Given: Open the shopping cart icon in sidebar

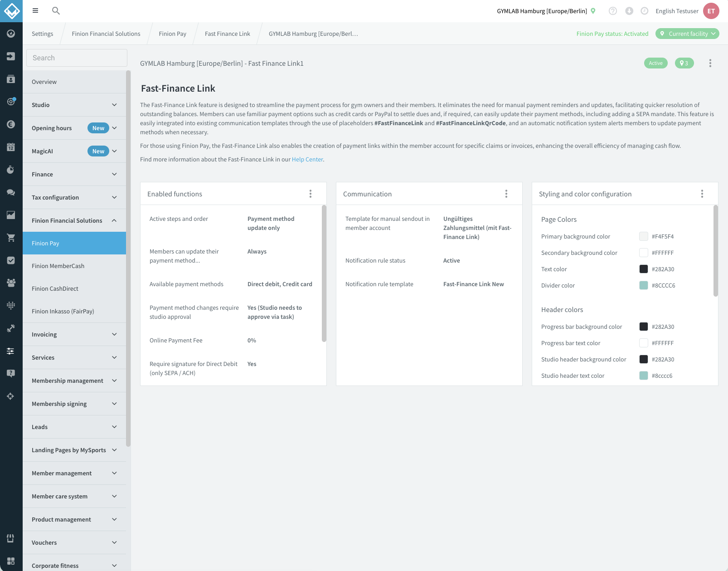Looking at the screenshot, I should [x=11, y=238].
